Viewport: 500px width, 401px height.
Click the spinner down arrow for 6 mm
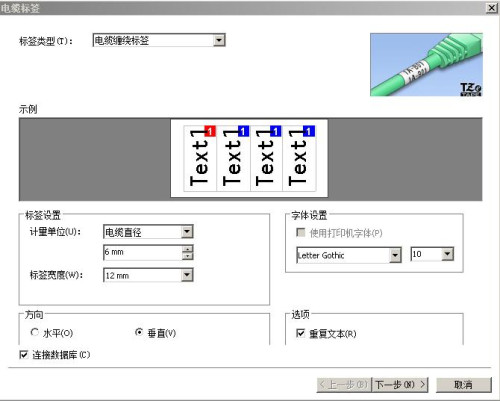tap(188, 256)
